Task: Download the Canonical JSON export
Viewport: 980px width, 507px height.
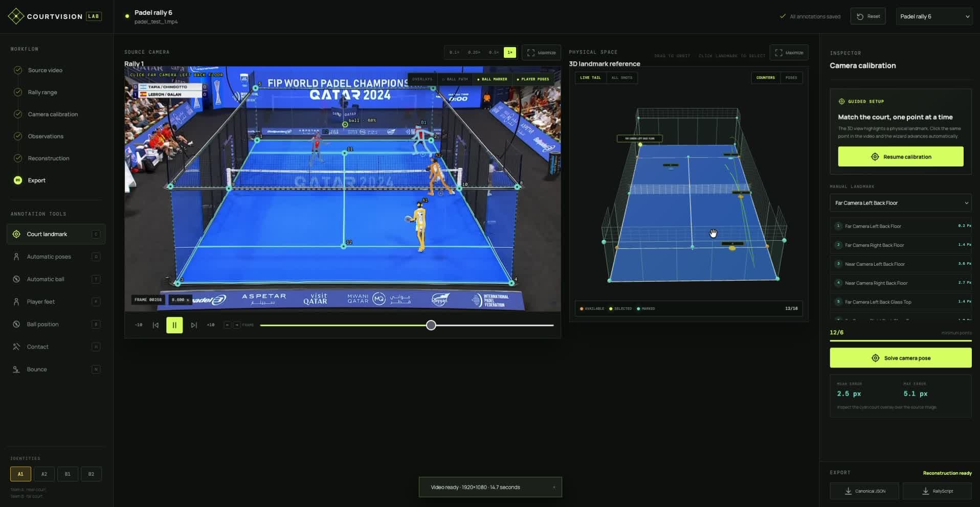Action: (x=864, y=491)
